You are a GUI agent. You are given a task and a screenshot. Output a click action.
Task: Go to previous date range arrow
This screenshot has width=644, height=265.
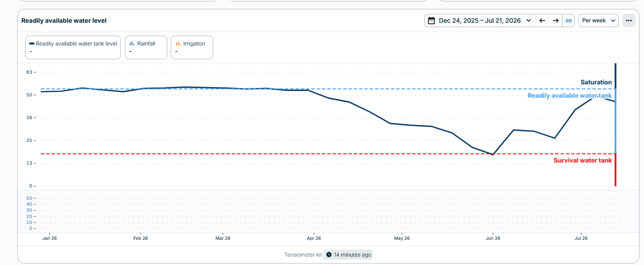pos(542,21)
